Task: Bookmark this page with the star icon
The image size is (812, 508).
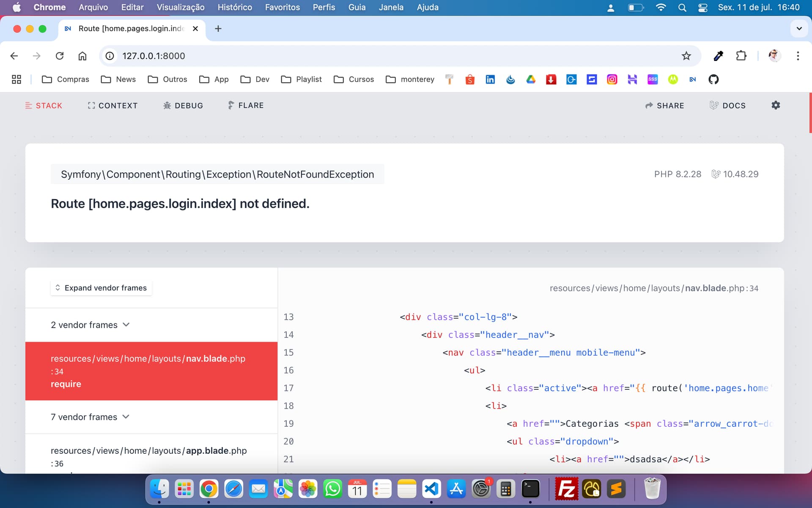Action: 686,56
